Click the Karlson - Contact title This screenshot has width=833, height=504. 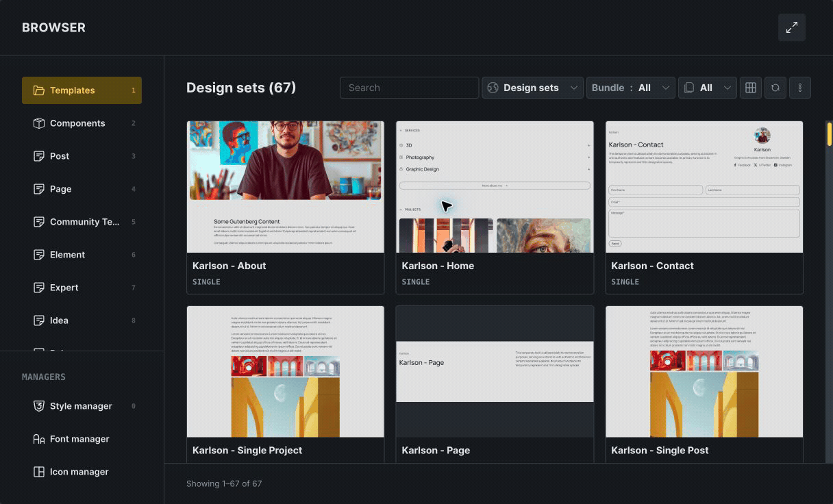pos(652,266)
